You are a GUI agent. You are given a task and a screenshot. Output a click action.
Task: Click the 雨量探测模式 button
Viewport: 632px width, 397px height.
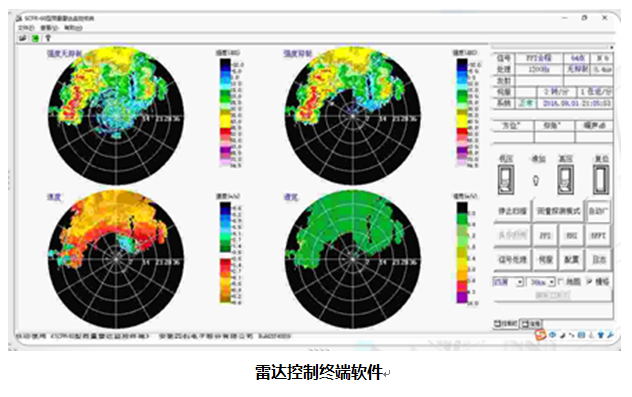point(558,211)
